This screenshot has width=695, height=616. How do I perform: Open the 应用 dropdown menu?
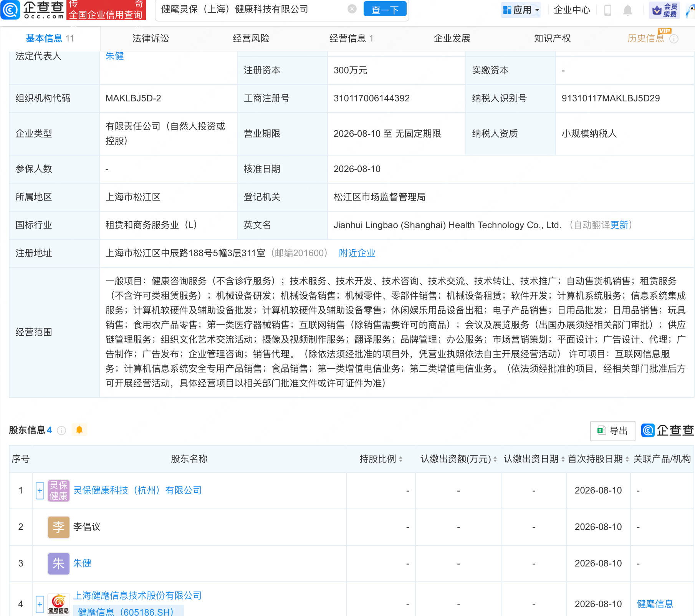coord(521,10)
